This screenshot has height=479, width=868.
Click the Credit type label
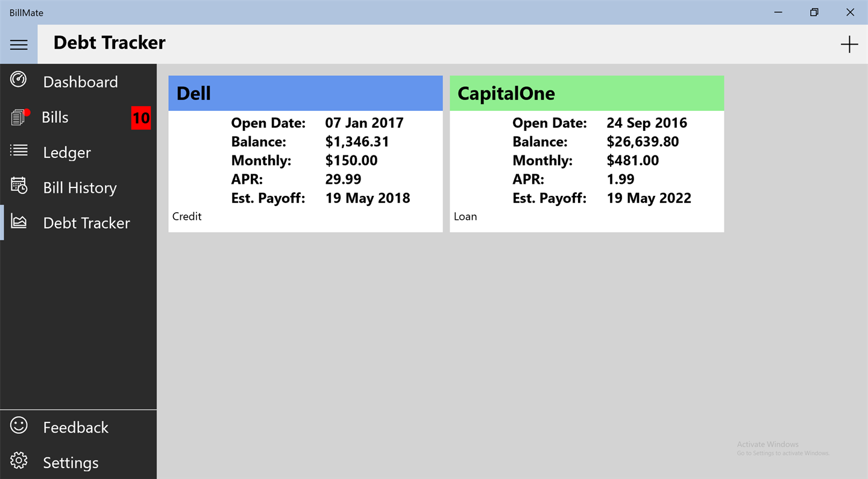(187, 216)
